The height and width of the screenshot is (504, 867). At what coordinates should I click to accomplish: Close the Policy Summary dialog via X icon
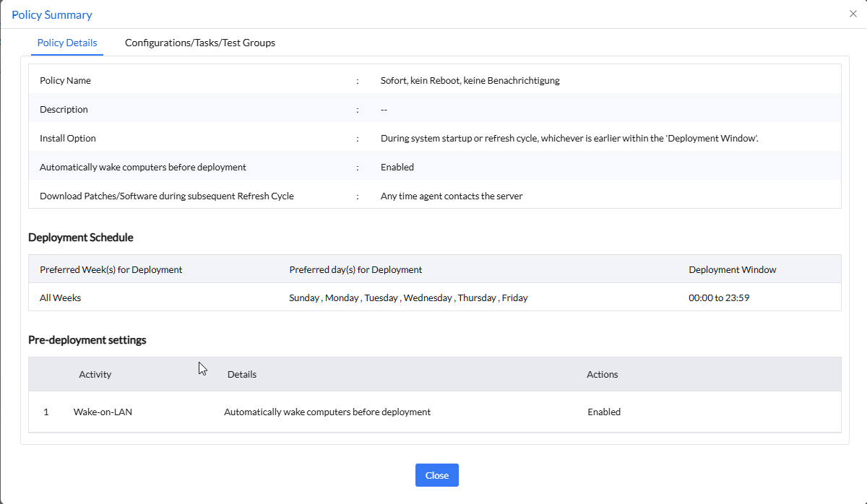pos(853,14)
